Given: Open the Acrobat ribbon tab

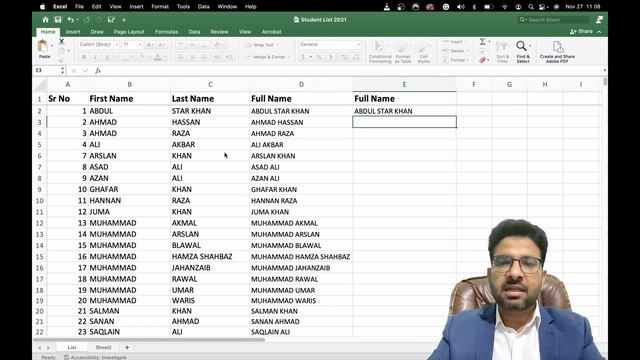Looking at the screenshot, I should click(271, 32).
